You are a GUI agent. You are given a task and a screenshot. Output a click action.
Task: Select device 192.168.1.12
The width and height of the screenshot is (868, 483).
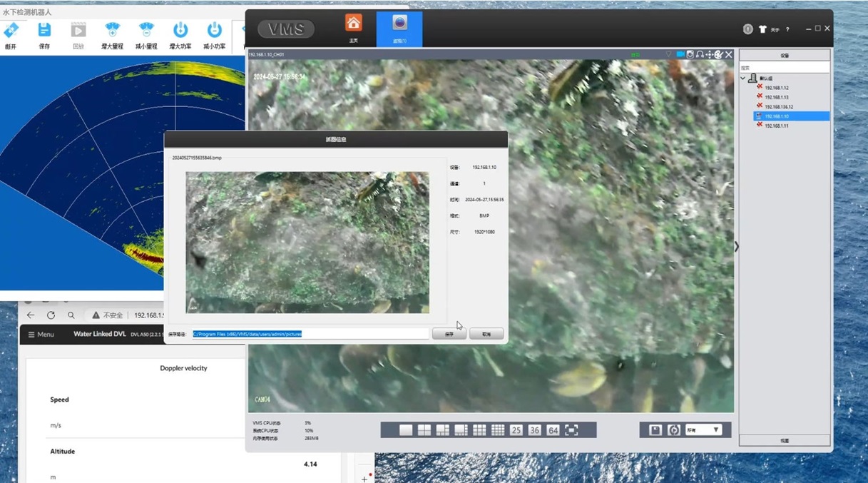click(776, 88)
